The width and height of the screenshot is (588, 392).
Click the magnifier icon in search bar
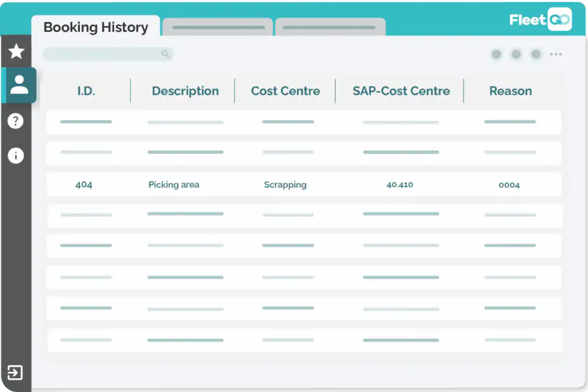coord(165,54)
